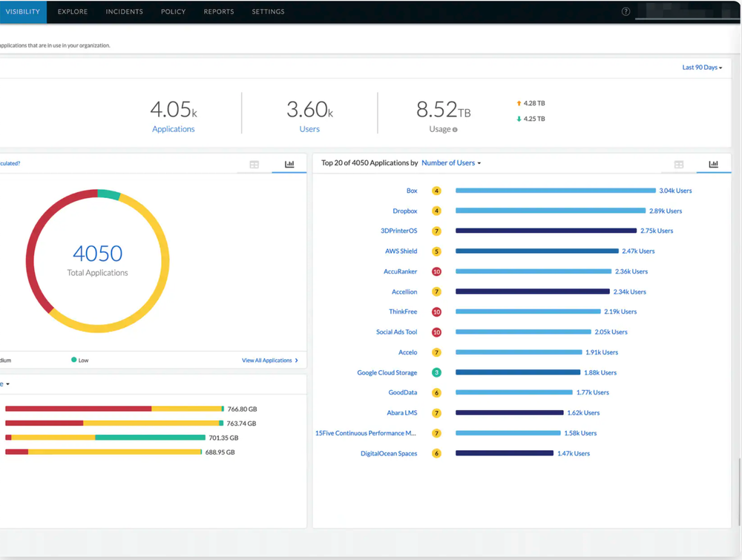Click the upload 4.28 TB arrow indicator
The image size is (742, 560).
(x=519, y=103)
